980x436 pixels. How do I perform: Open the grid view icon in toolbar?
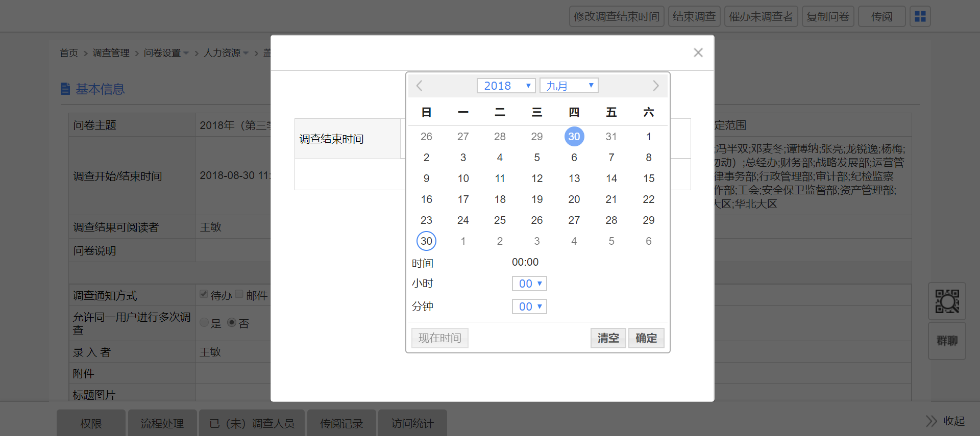tap(920, 16)
